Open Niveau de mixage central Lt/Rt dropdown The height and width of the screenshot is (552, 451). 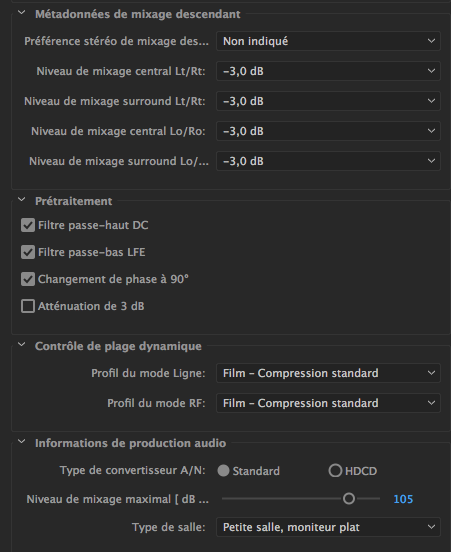pyautogui.click(x=328, y=71)
